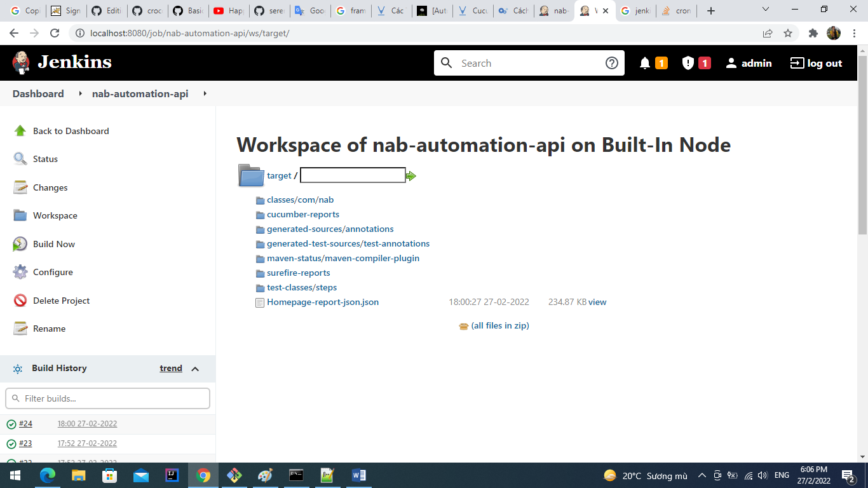Click the log out link

[816, 63]
